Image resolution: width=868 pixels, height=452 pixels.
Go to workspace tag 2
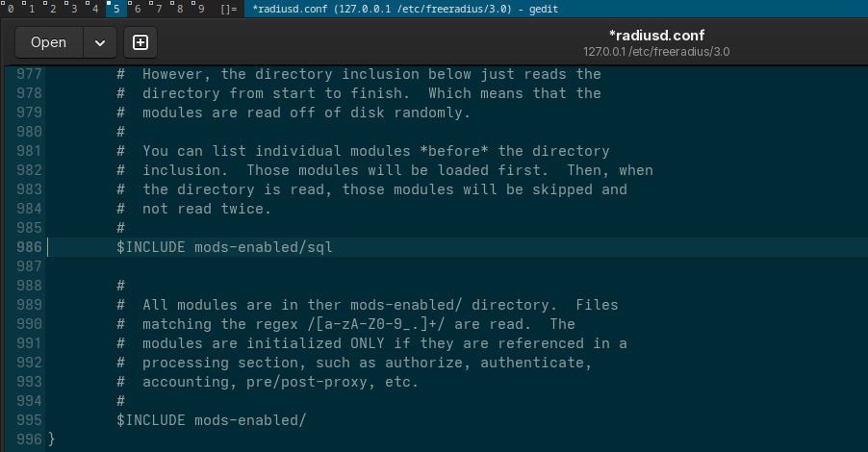(x=52, y=9)
